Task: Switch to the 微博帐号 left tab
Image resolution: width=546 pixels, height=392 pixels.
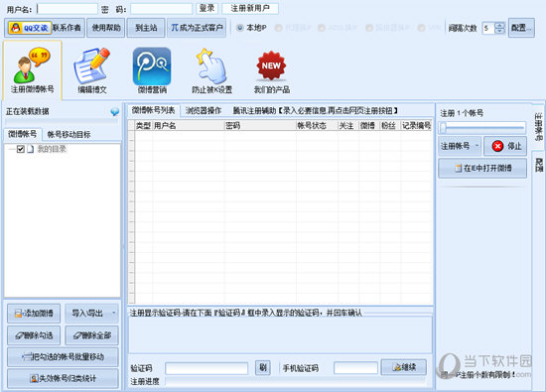Action: pyautogui.click(x=23, y=134)
